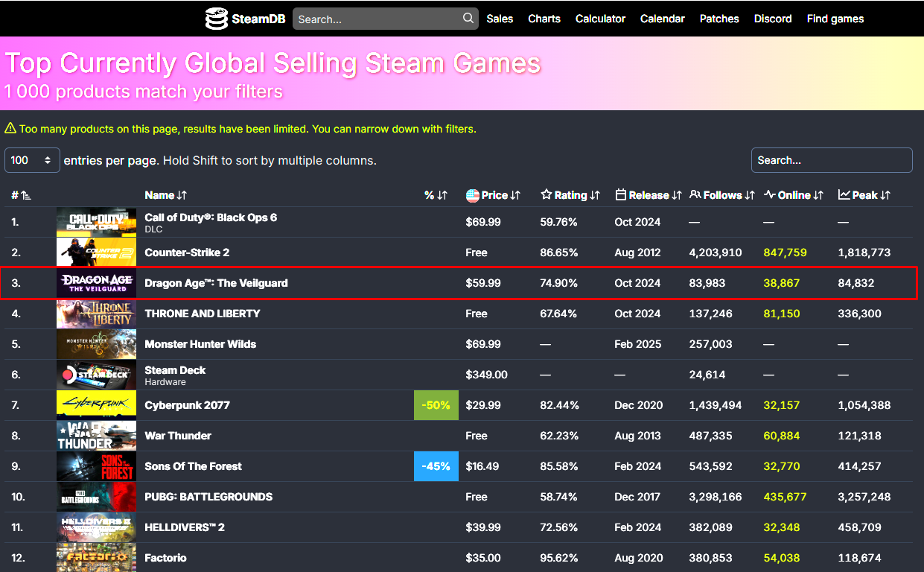Open the THRONE AND LIBERTY link
The image size is (924, 572).
pyautogui.click(x=203, y=314)
